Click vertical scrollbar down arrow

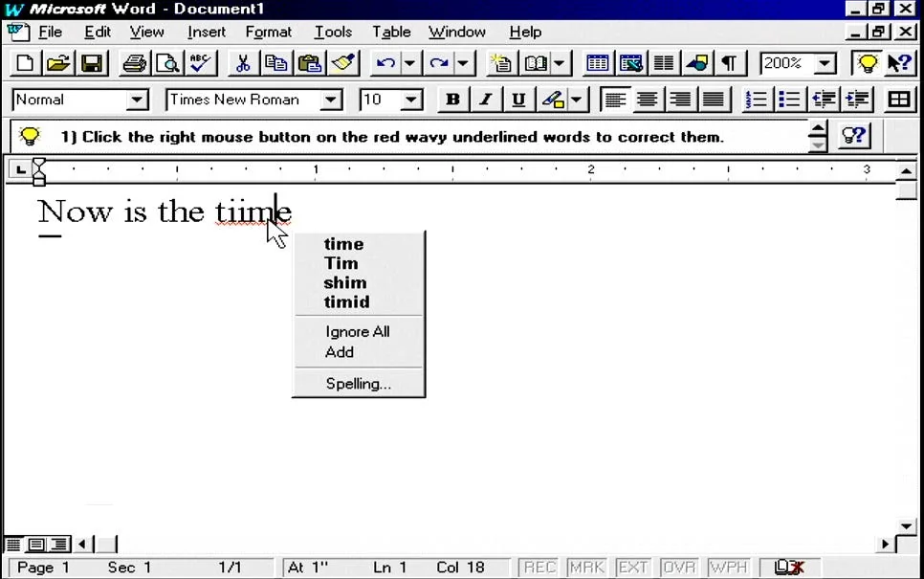[x=906, y=526]
